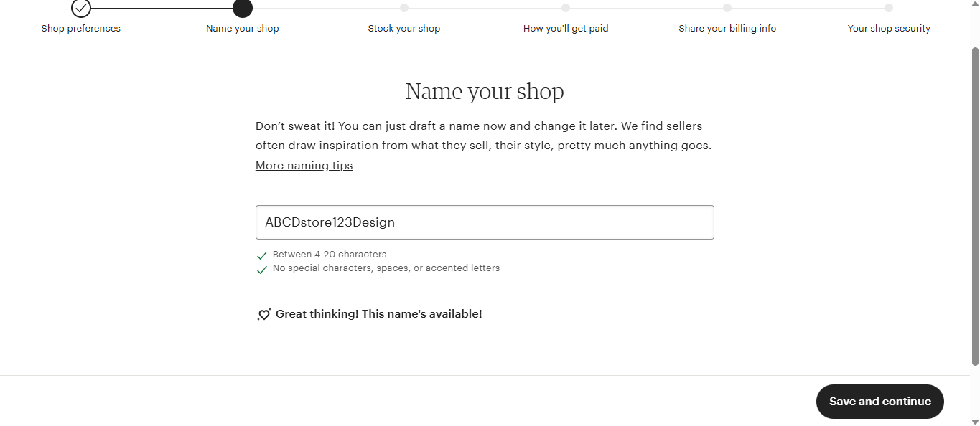Click the progress line connecting the step dots
The image size is (980, 426).
[x=162, y=9]
